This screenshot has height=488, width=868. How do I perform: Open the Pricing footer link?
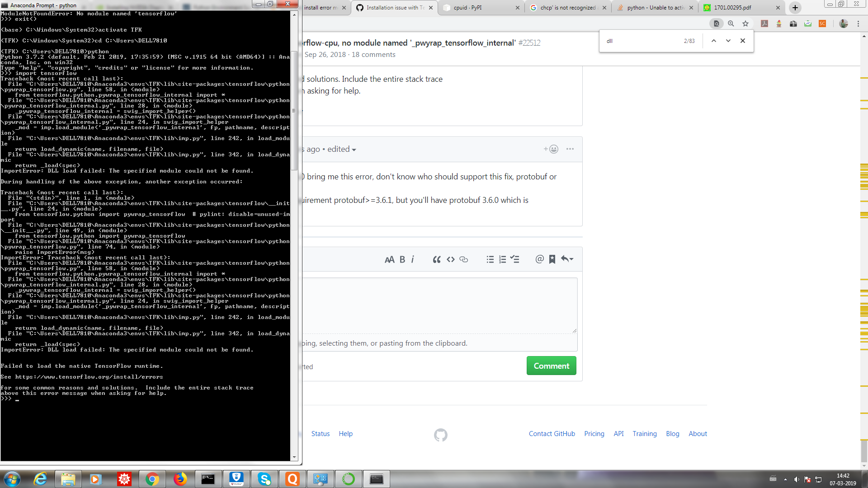point(594,434)
